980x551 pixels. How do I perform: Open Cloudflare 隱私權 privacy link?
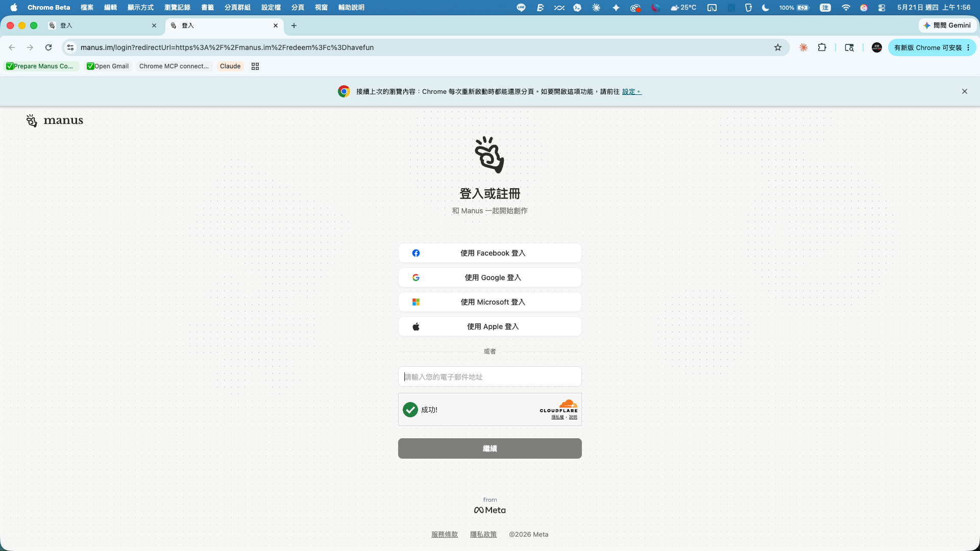tap(557, 417)
